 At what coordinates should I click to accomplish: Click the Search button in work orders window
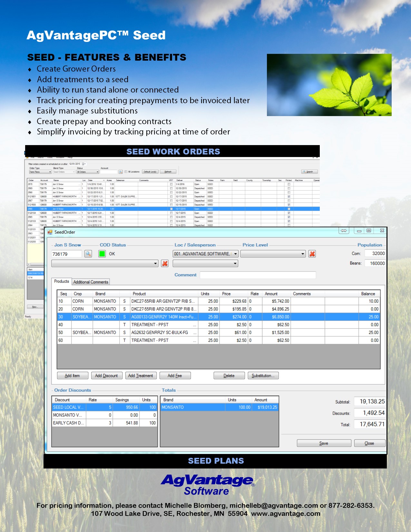tap(309, 172)
